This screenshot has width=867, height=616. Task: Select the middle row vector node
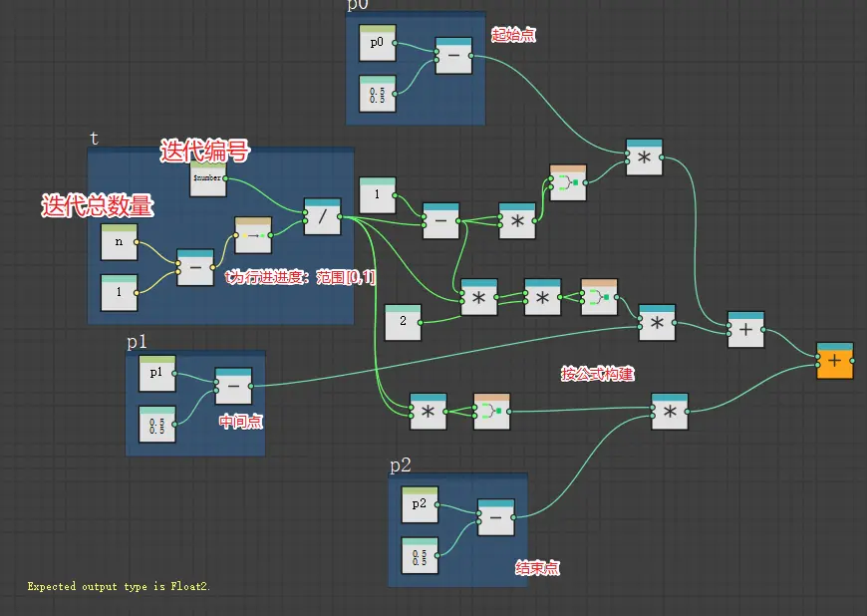[599, 297]
